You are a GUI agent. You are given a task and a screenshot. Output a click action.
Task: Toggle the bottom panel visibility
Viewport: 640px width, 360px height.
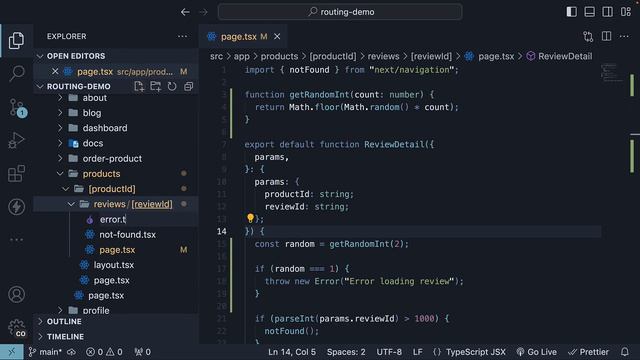(x=589, y=12)
